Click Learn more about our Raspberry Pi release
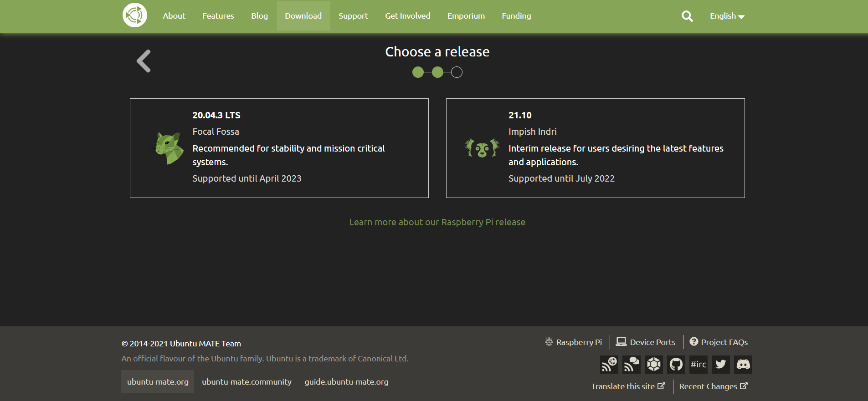Viewport: 868px width, 401px height. [x=437, y=222]
